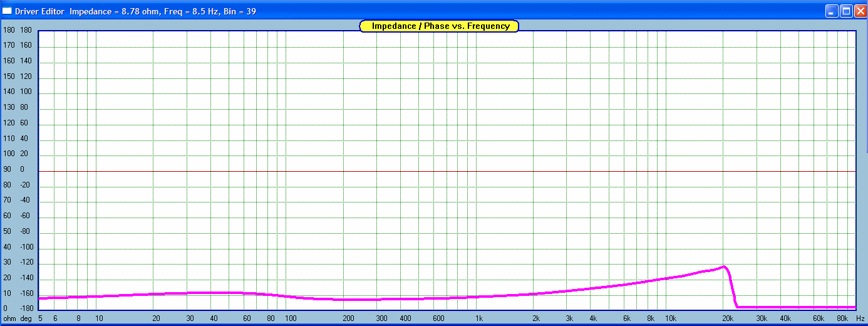Click the '60k' frequency axis label
The image size is (868, 326).
pos(819,318)
